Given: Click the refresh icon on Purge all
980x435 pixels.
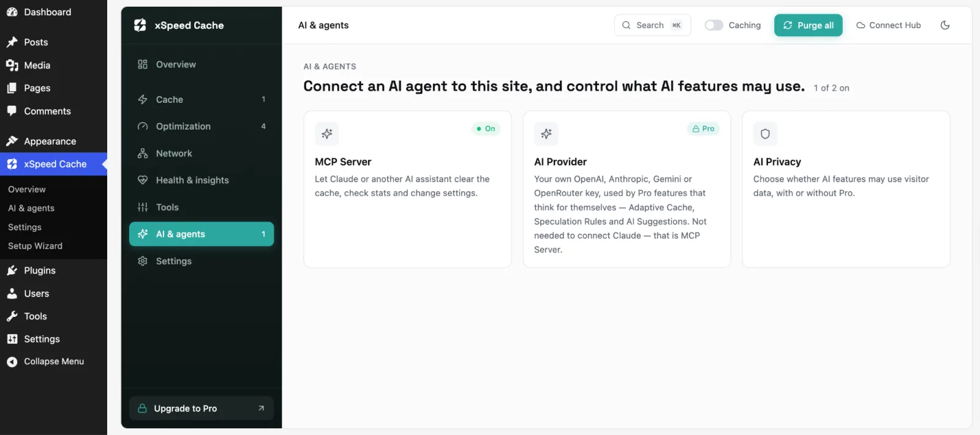Looking at the screenshot, I should point(788,25).
